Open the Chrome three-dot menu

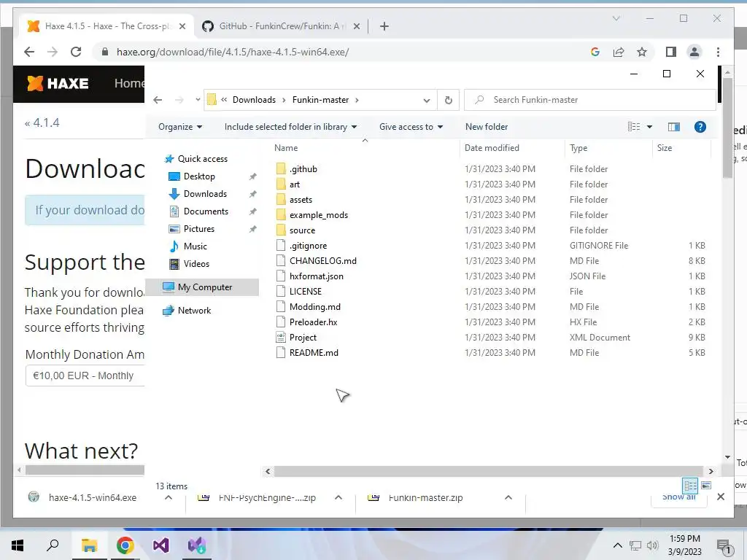[x=718, y=52]
